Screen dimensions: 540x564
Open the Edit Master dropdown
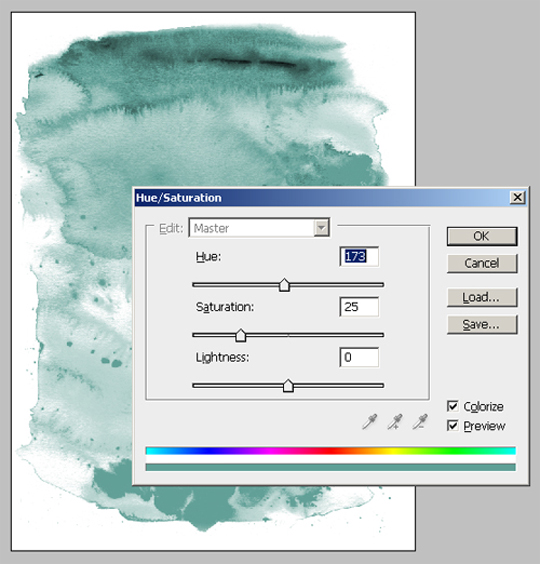(259, 228)
